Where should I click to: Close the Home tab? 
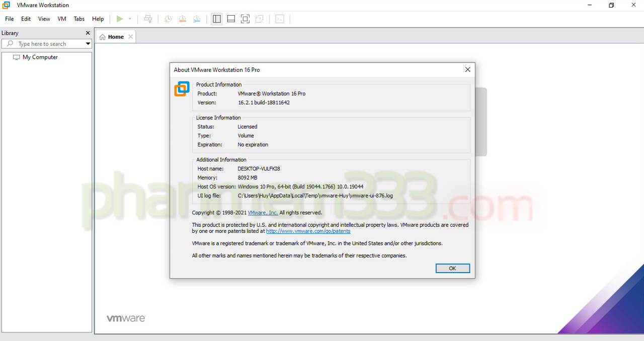click(x=131, y=37)
